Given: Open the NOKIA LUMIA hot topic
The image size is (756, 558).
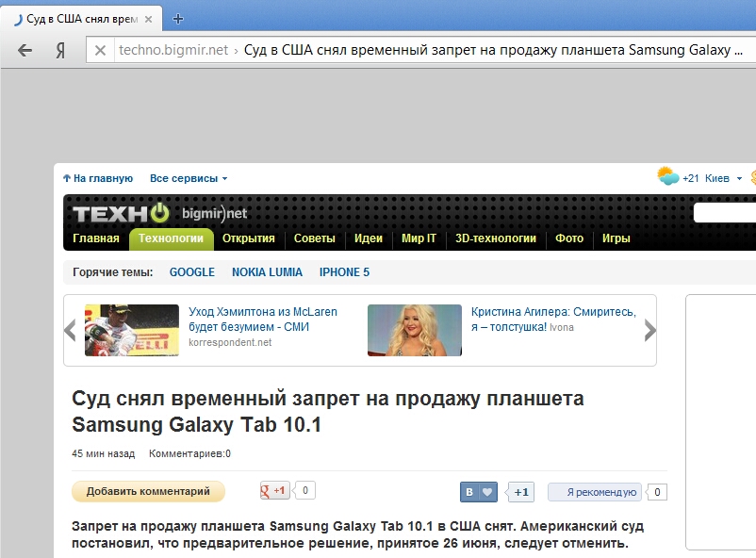Looking at the screenshot, I should (x=267, y=272).
